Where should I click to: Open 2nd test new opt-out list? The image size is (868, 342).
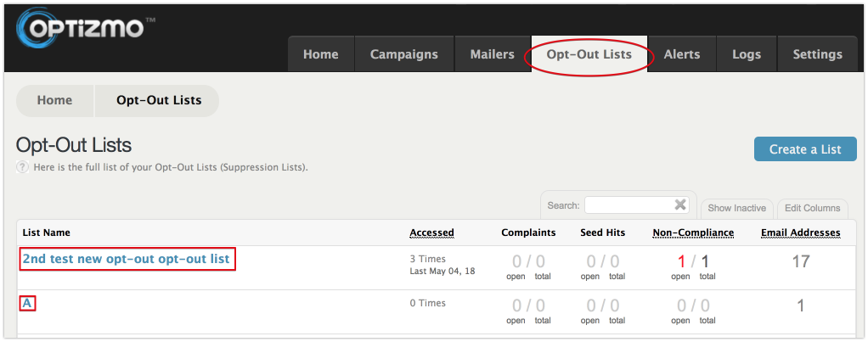pos(127,259)
